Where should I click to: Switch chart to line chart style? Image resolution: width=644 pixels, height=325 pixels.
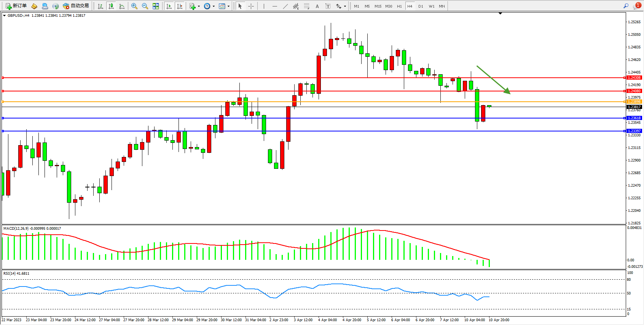coord(122,6)
